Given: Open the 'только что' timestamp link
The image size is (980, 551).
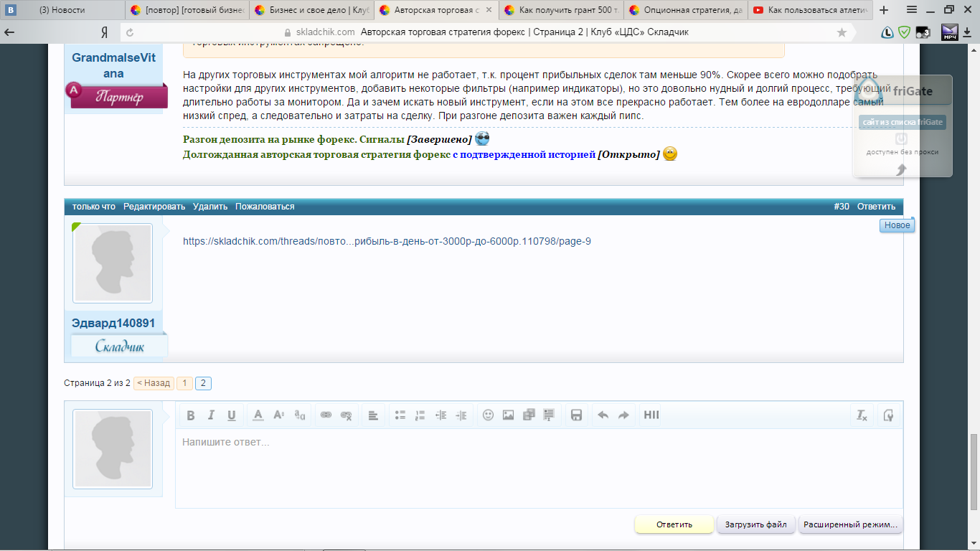Looking at the screenshot, I should click(x=93, y=207).
